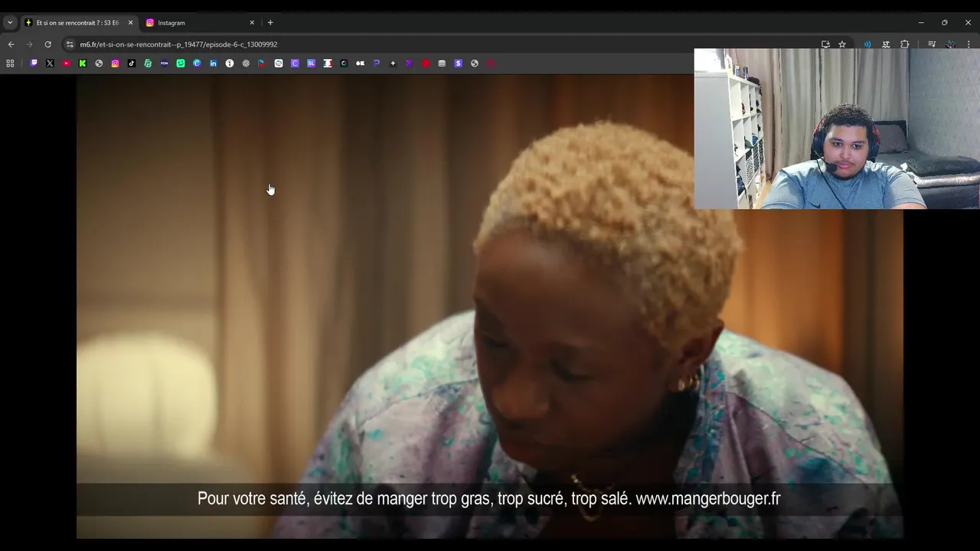
Task: Click the M6 video player area
Action: point(489,306)
